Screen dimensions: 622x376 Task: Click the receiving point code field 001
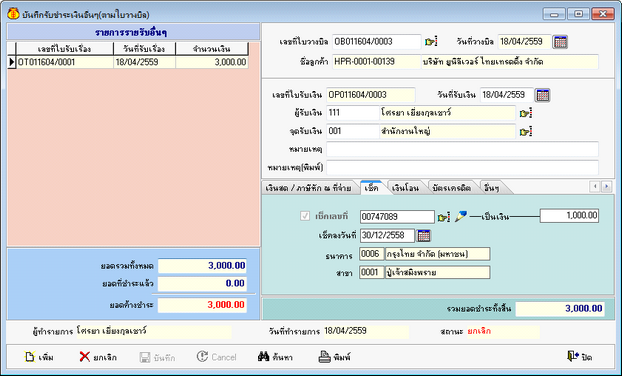pyautogui.click(x=353, y=131)
